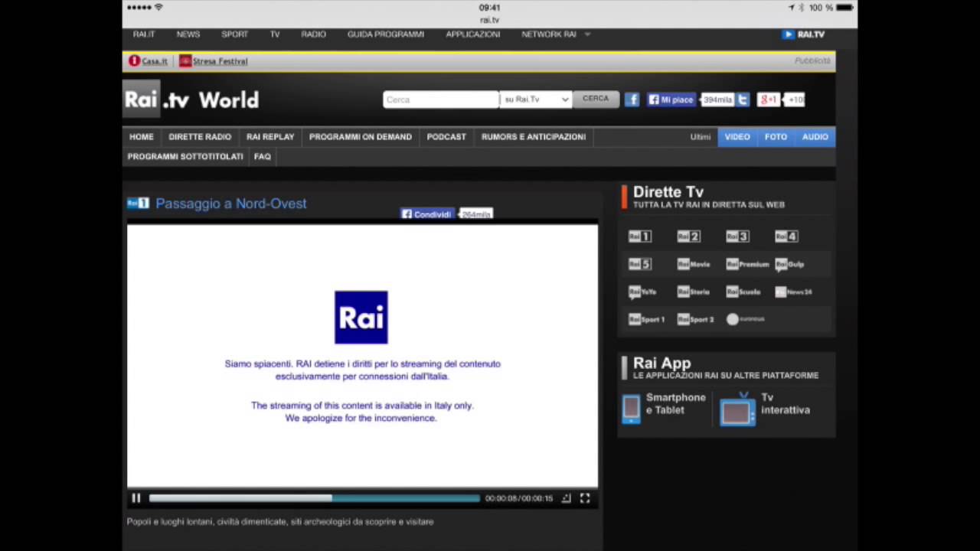The image size is (980, 551).
Task: Select the VIDEO tab
Action: (737, 137)
